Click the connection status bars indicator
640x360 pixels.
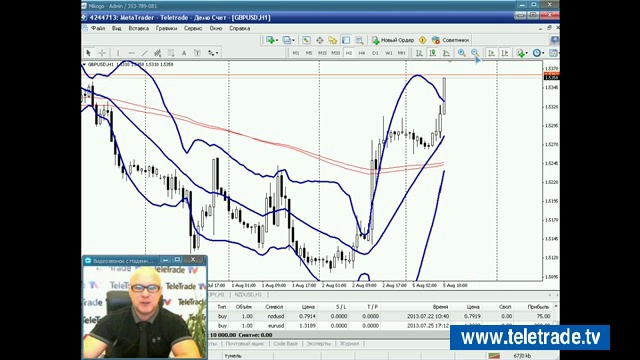494,356
